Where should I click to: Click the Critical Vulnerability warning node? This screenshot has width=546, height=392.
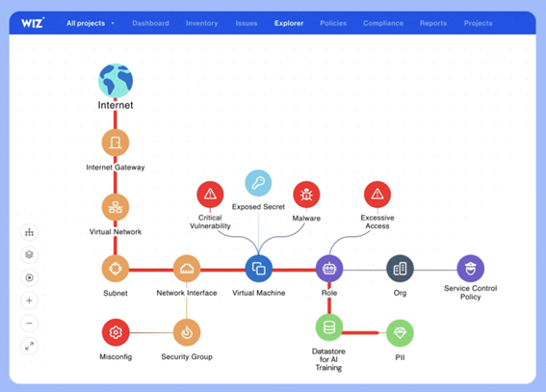tap(210, 195)
